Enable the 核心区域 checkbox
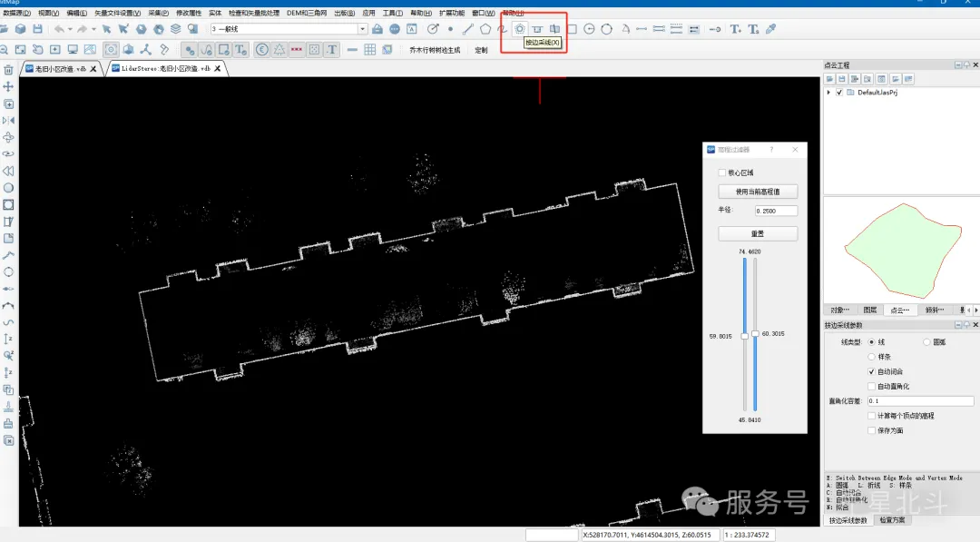This screenshot has height=542, width=980. pyautogui.click(x=722, y=172)
